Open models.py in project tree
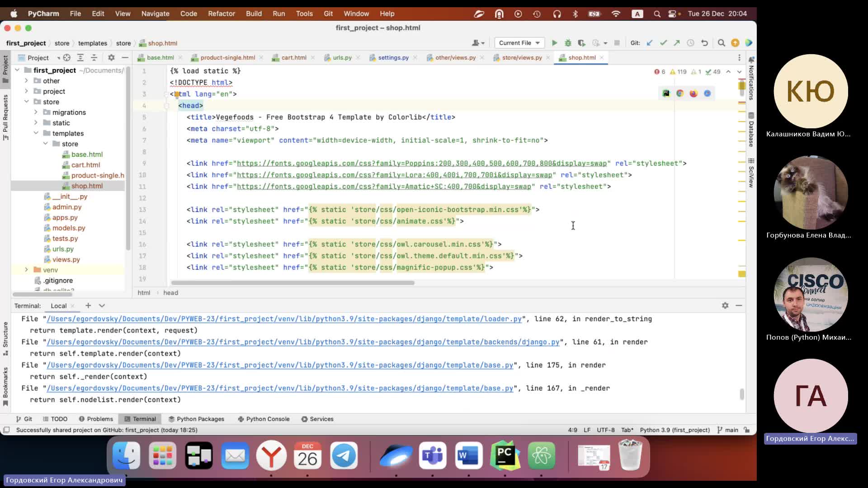This screenshot has height=488, width=868. (69, 228)
